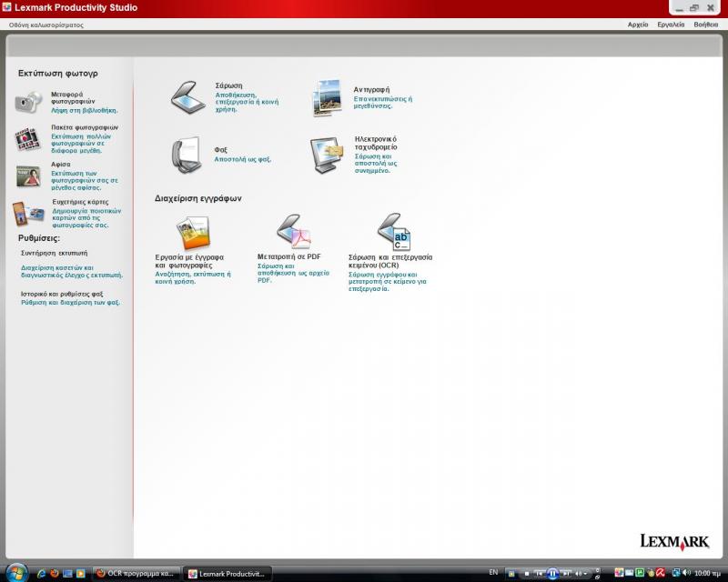
Task: Open the Εργαλεία menu
Action: click(671, 25)
